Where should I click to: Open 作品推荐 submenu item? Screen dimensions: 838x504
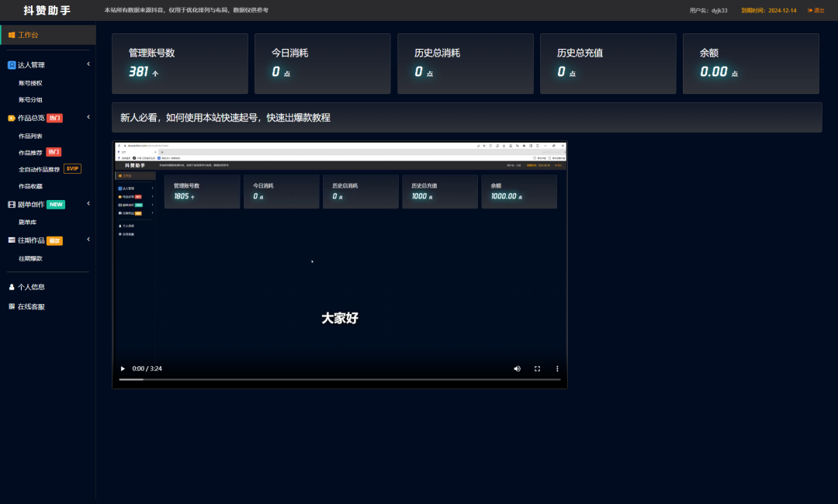(x=30, y=153)
